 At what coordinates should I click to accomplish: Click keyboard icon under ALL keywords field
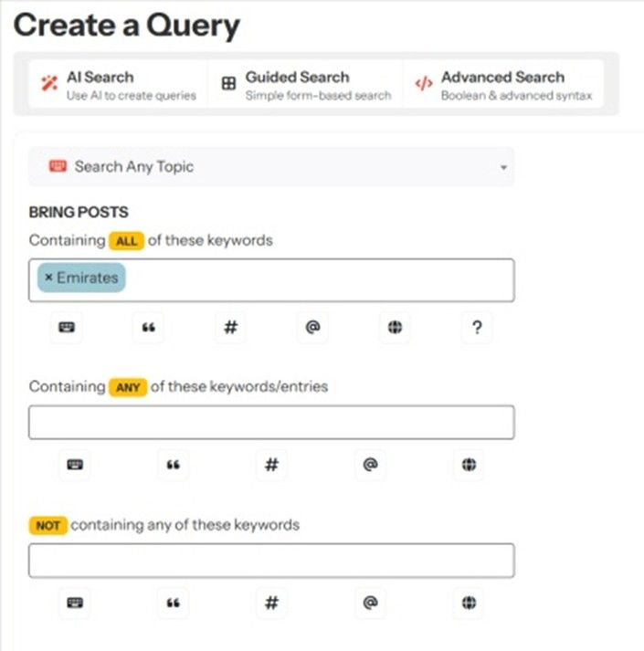pos(67,329)
